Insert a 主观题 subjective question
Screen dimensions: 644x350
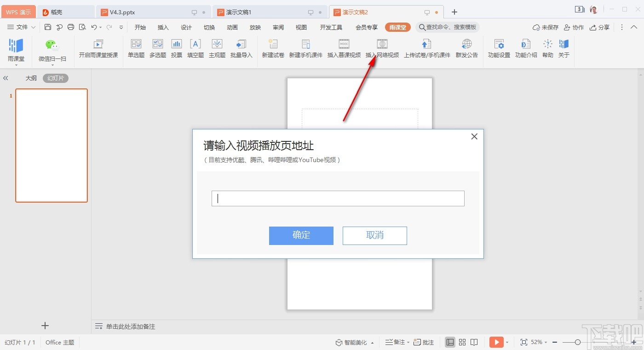pos(217,49)
